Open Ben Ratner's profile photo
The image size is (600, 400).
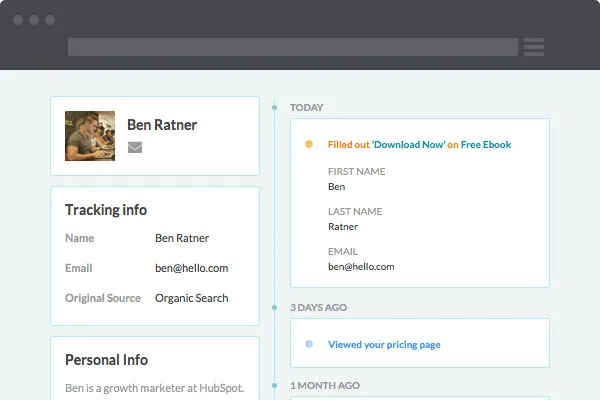pos(90,135)
